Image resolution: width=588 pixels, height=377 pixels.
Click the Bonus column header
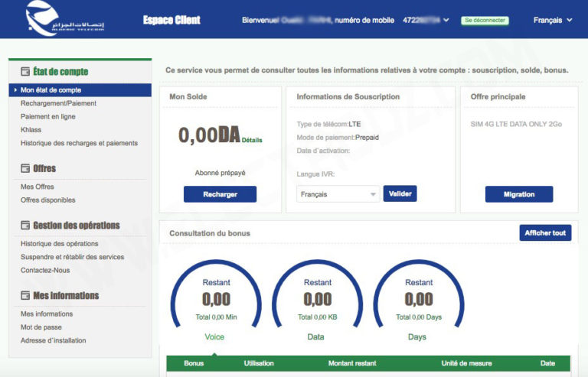click(194, 363)
